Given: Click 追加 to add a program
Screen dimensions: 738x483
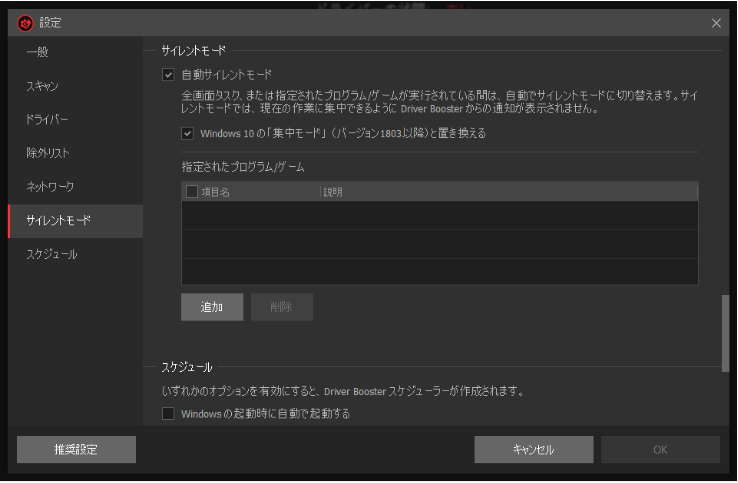Looking at the screenshot, I should pos(212,307).
